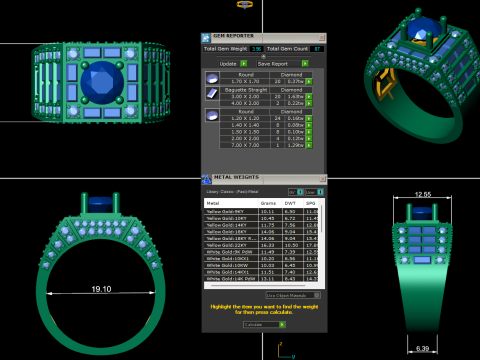
Task: Click the Baguette Straight label
Action: (246, 90)
